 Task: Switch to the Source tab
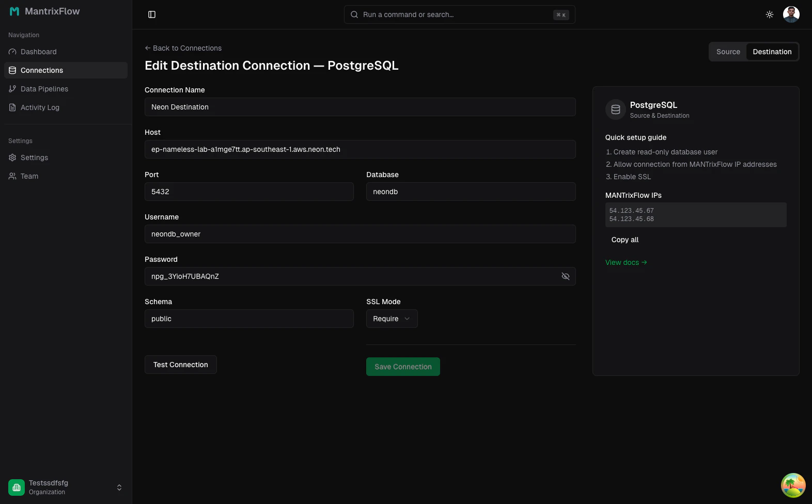(728, 52)
